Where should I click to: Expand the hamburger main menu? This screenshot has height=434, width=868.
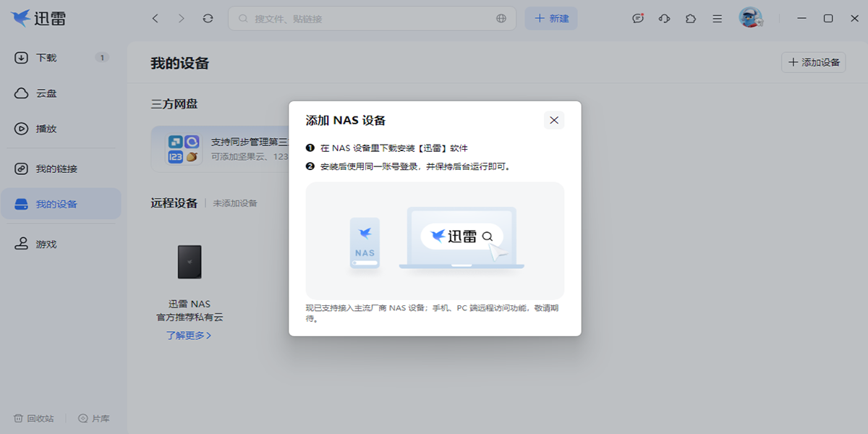717,19
